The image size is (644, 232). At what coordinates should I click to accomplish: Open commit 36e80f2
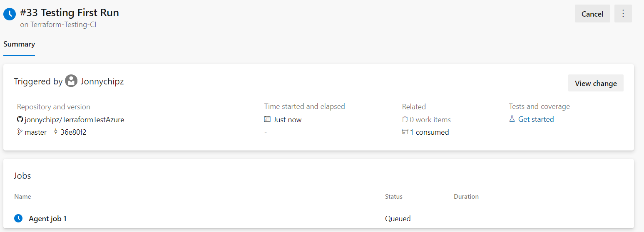(73, 132)
